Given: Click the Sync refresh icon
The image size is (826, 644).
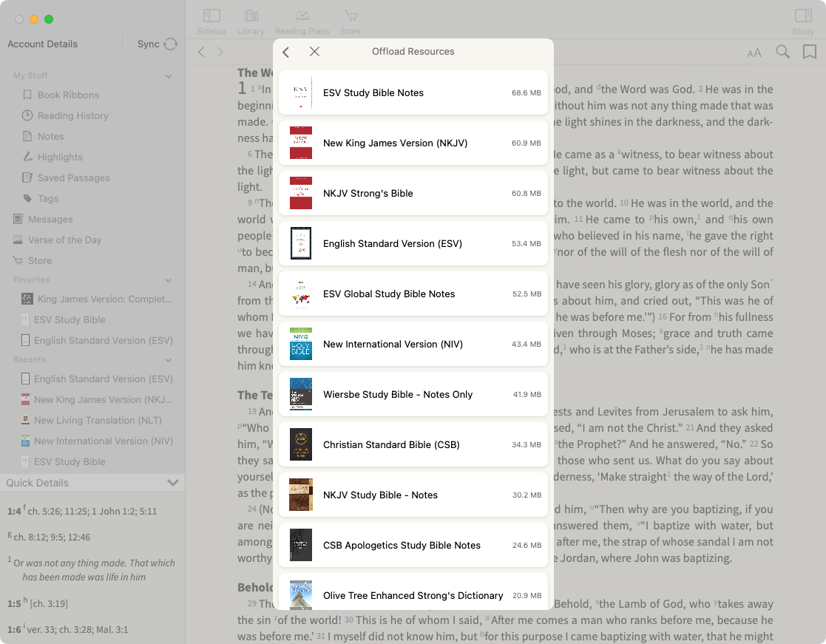Looking at the screenshot, I should click(171, 44).
